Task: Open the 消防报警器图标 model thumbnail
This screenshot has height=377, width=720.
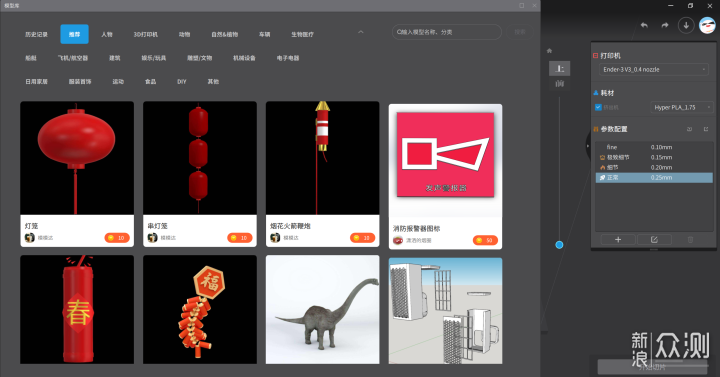Action: pyautogui.click(x=445, y=161)
